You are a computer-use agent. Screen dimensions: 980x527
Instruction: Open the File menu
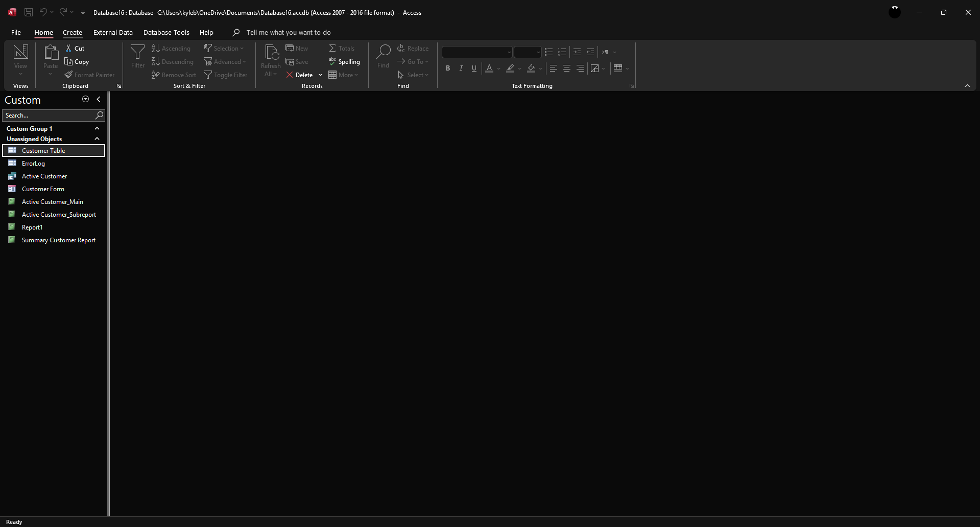[16, 32]
